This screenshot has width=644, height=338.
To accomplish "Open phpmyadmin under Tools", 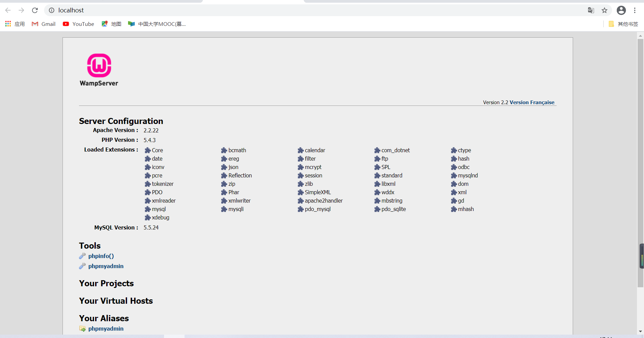I will coord(106,266).
